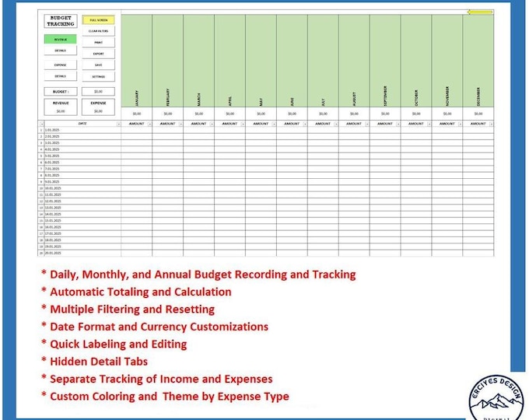Select the date cell 10.01.2025
Screen dimensions: 529x420
point(82,188)
